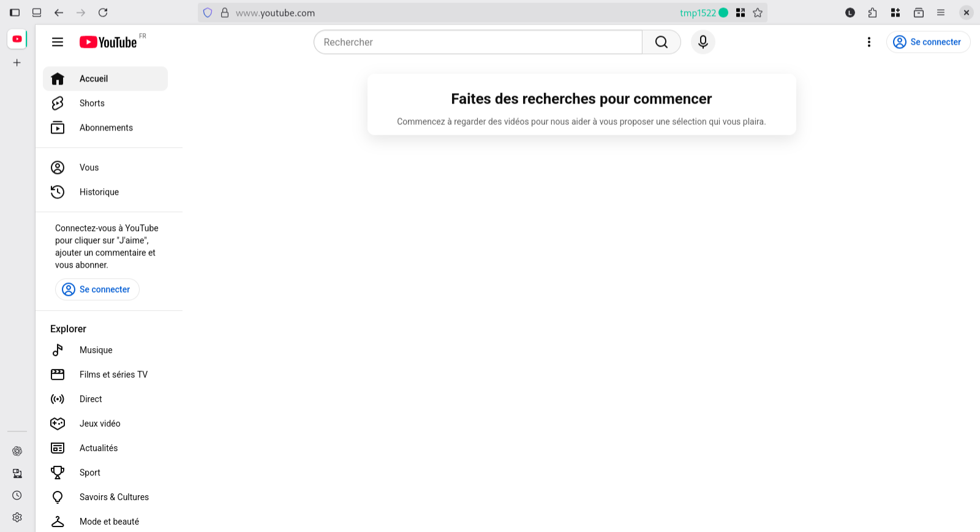Viewport: 980px width, 532px height.
Task: Browse the Musique category
Action: [x=96, y=351]
